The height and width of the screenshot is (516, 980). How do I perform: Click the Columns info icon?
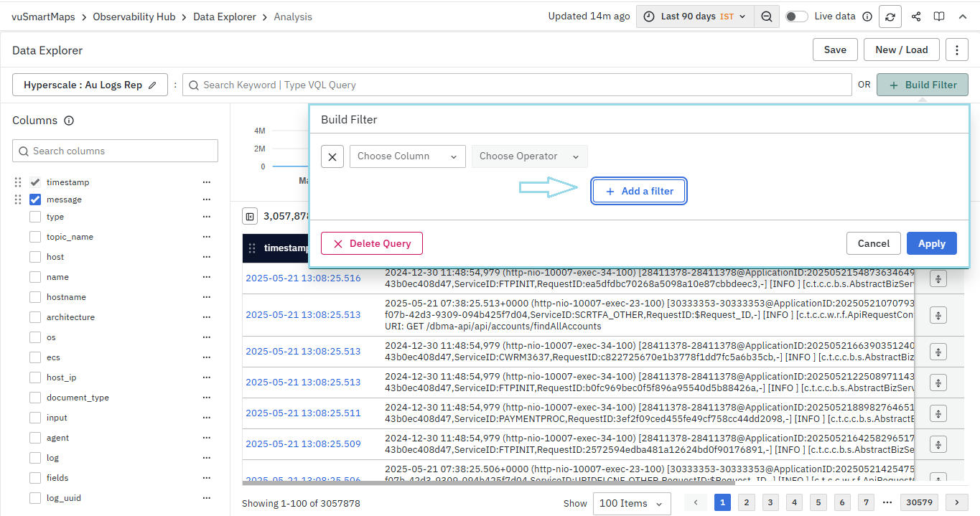click(x=69, y=121)
